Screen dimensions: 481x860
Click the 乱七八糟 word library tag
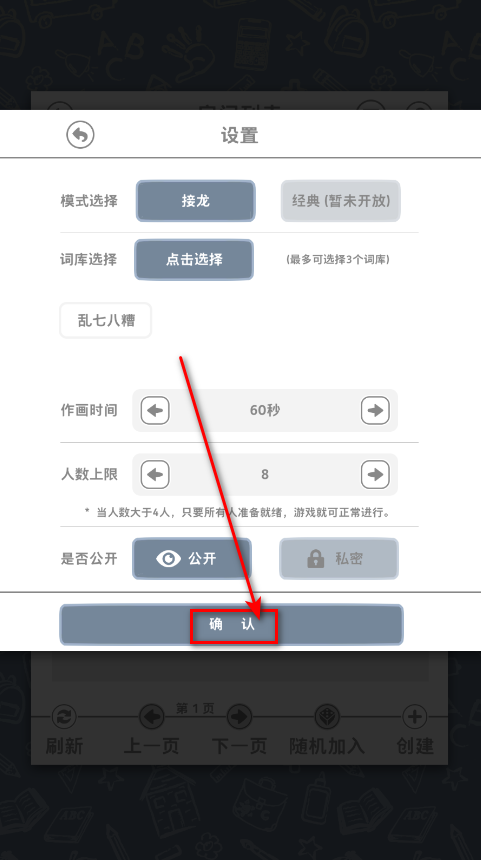[x=106, y=320]
